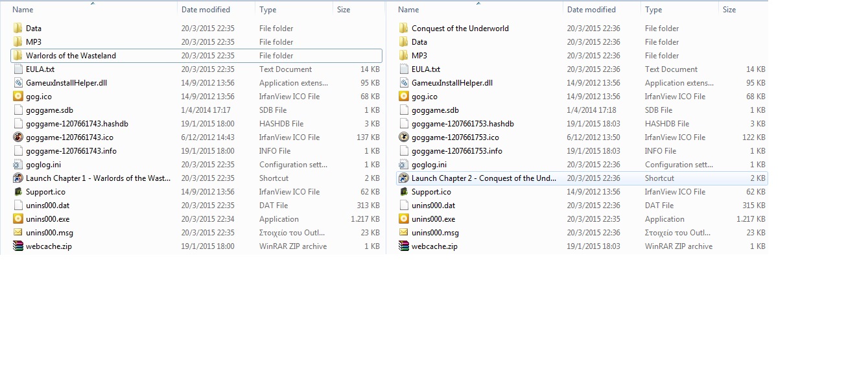Click the 6/12/2012 14:43 date cell
The height and width of the screenshot is (367, 868).
click(208, 137)
